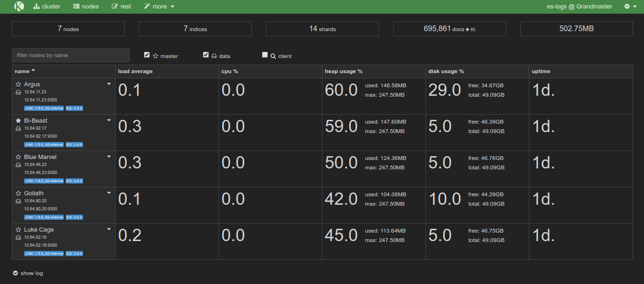Enable the client nodes filter checkbox
The height and width of the screenshot is (284, 644).
click(x=265, y=55)
